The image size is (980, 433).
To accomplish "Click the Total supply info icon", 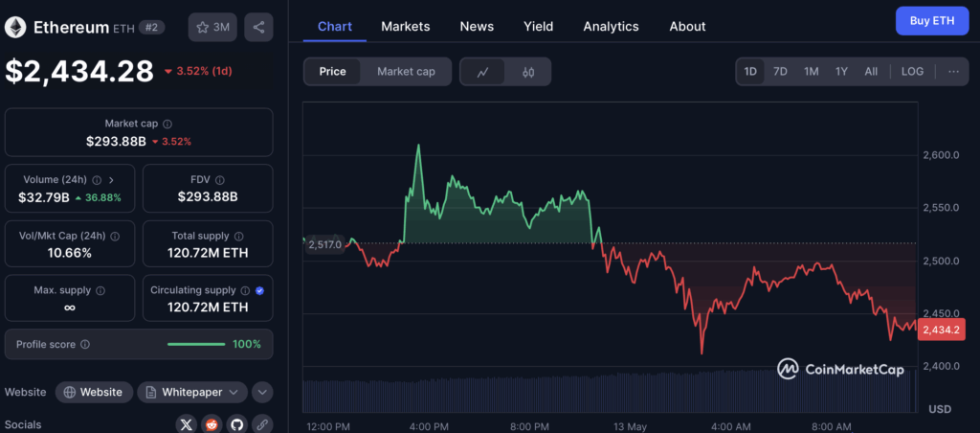I will (238, 237).
